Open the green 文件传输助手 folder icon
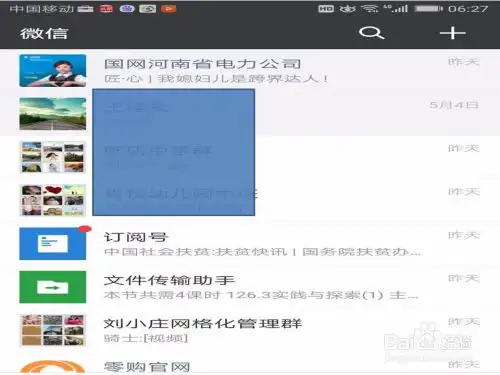The height and width of the screenshot is (375, 500). coord(53,287)
